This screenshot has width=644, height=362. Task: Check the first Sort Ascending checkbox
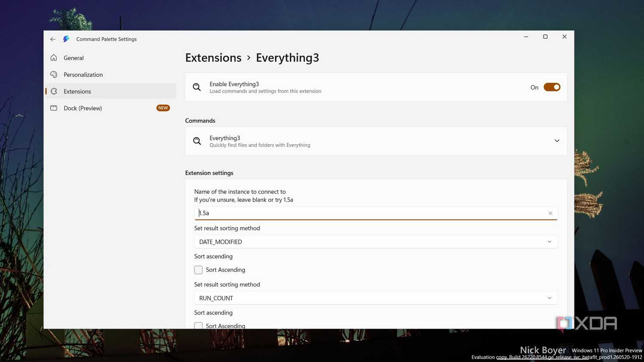point(198,270)
